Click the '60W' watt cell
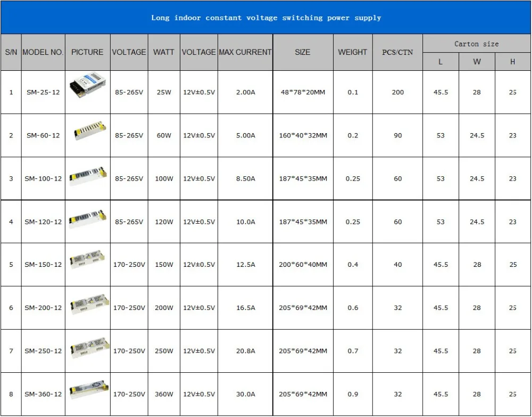The width and height of the screenshot is (532, 417). click(164, 135)
